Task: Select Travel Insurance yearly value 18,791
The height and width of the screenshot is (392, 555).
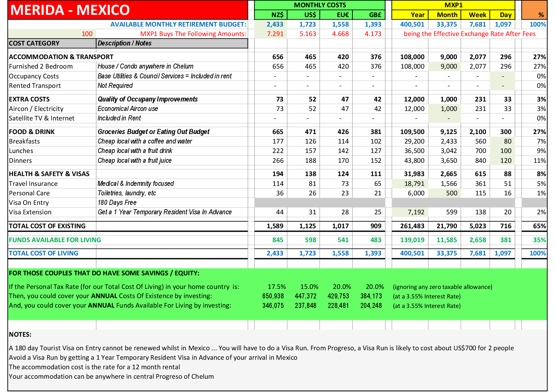Action: pyautogui.click(x=410, y=184)
